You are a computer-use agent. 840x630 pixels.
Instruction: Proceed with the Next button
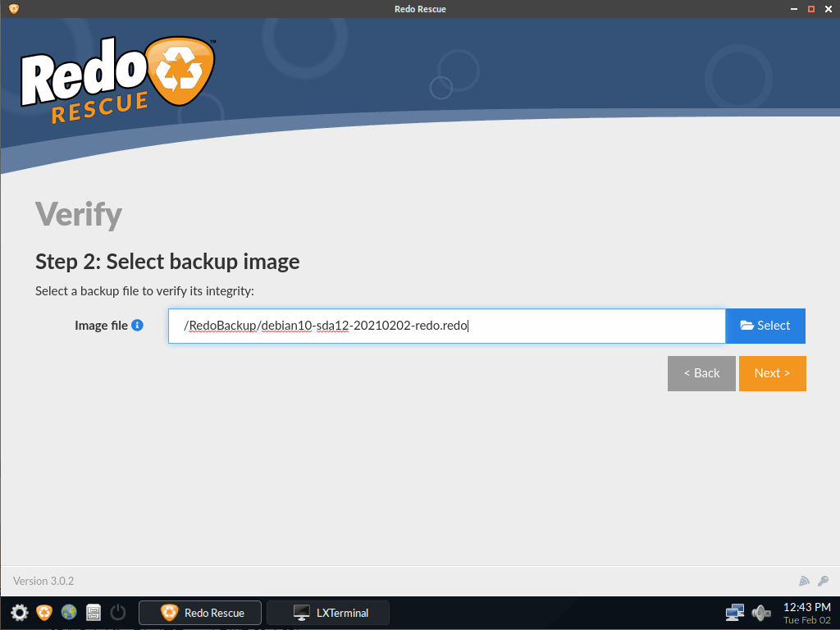773,373
